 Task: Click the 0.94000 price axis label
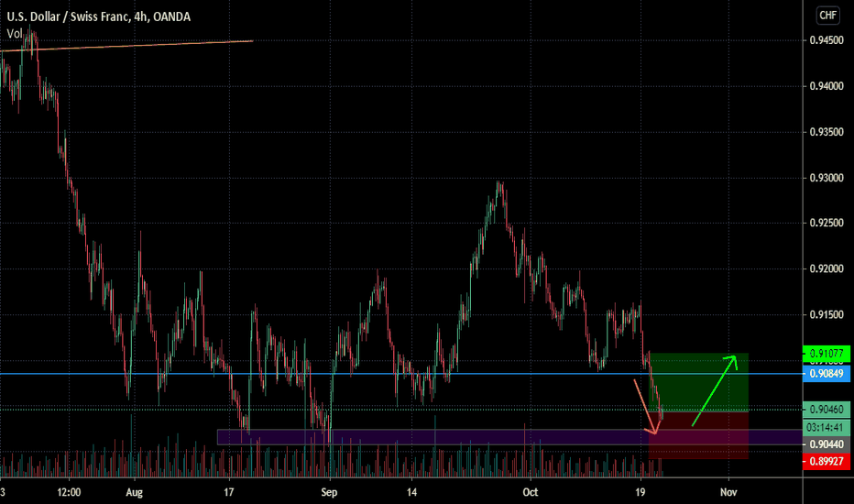point(827,86)
